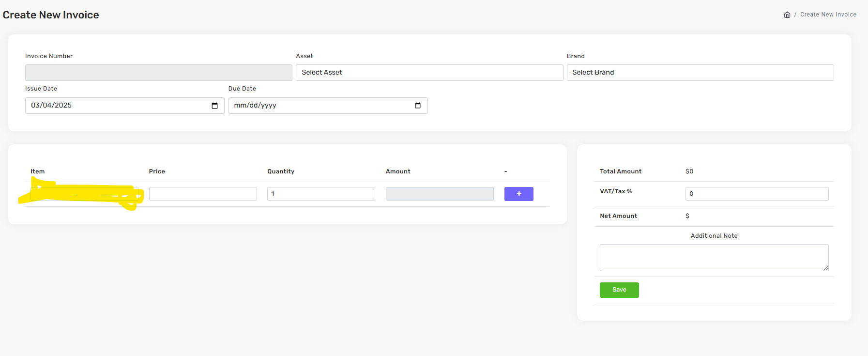Click the greyed-out Invoice Number field

(x=158, y=73)
